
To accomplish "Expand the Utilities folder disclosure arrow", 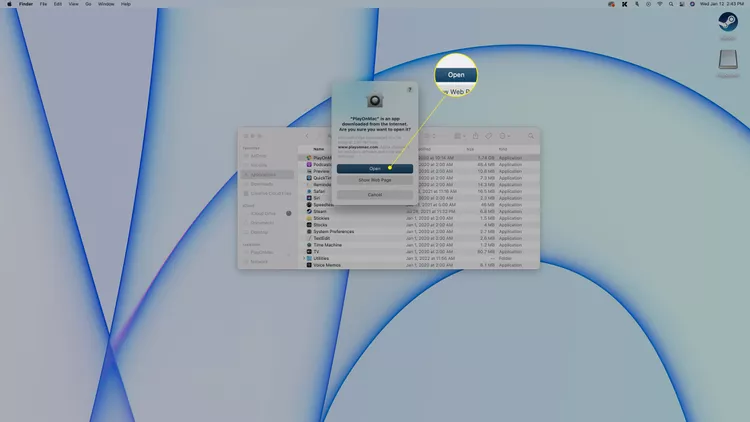I will 304,258.
